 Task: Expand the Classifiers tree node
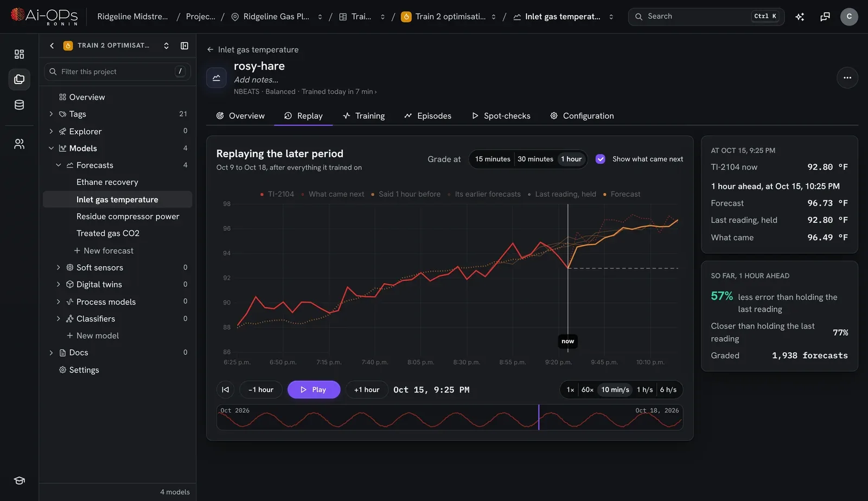coord(58,318)
